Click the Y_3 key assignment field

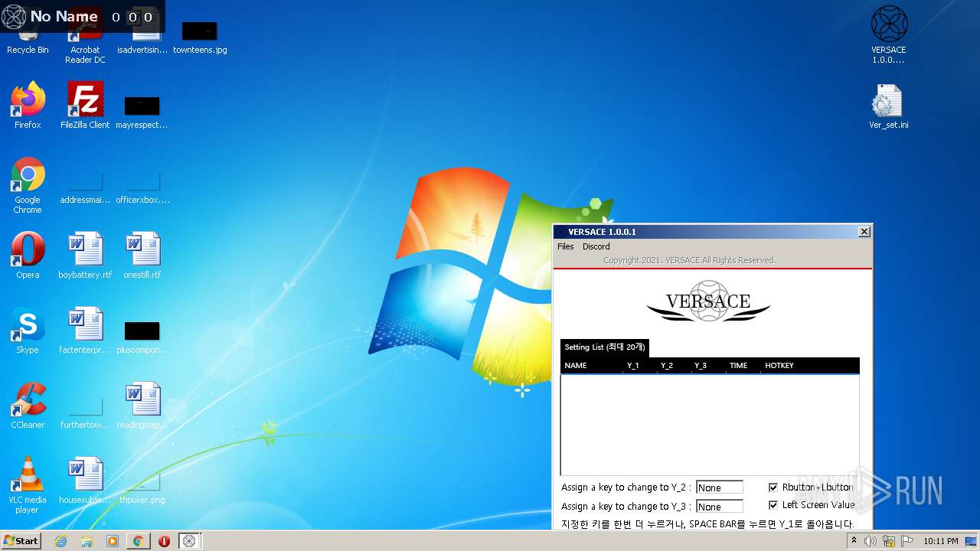click(x=719, y=507)
